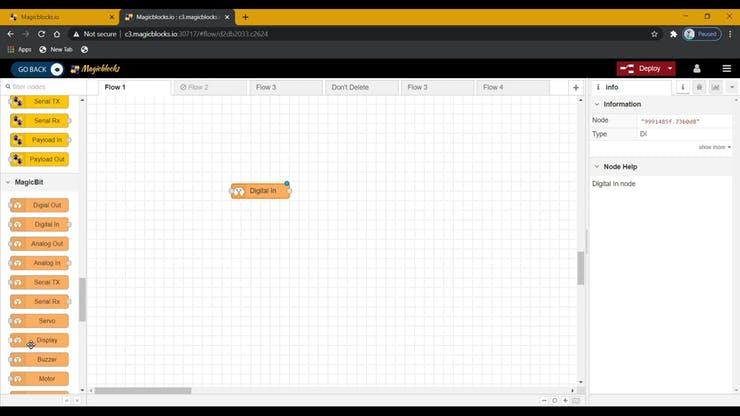Open the debug panel icon in sidebar
This screenshot has width=740, height=416.
pos(699,87)
